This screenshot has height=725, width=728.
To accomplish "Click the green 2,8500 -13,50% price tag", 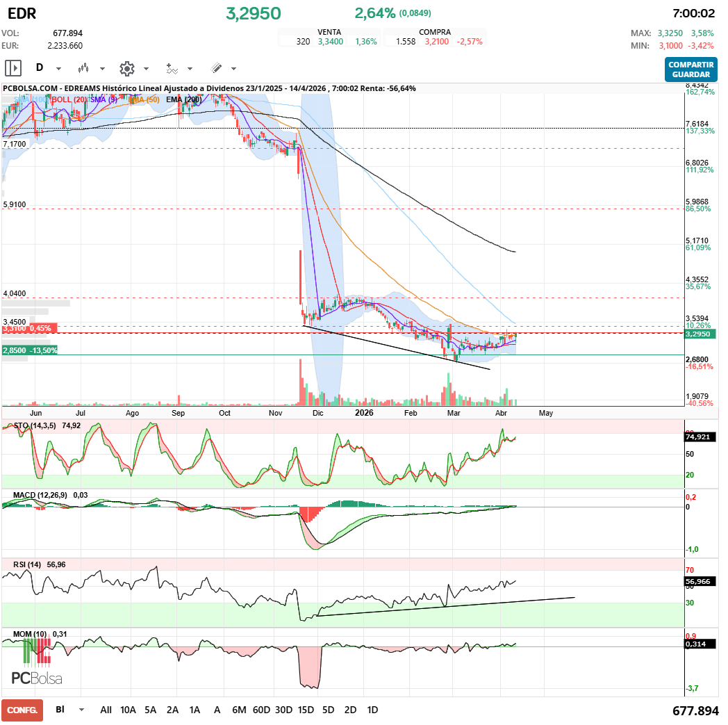I will pos(30,350).
